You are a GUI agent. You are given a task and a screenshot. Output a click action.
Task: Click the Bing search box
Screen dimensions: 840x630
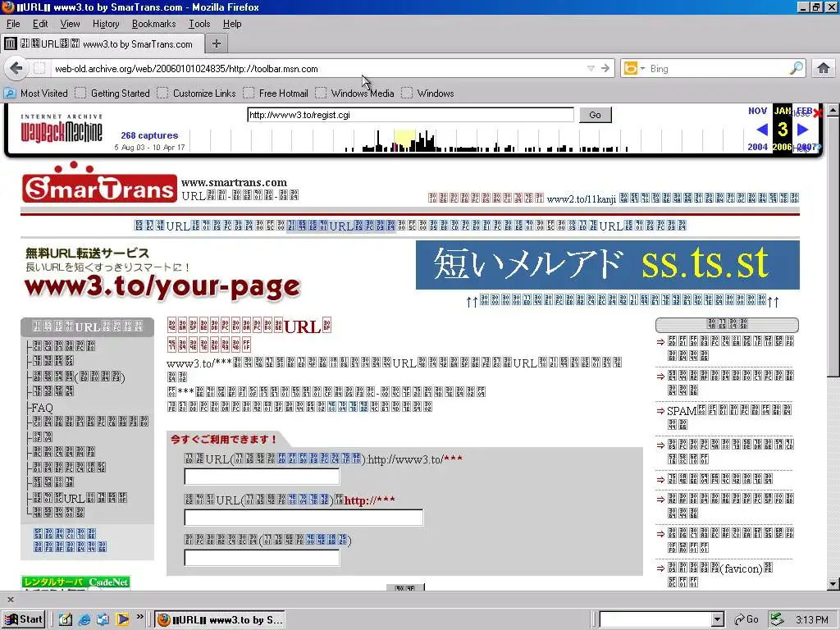point(718,69)
